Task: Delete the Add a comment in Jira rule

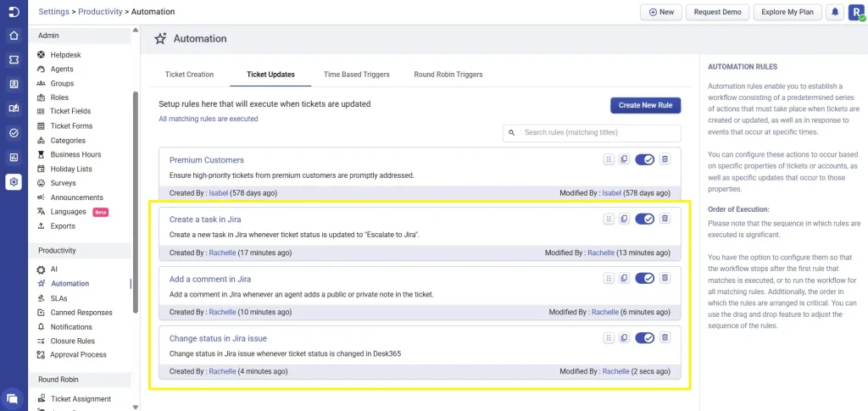Action: pos(665,278)
